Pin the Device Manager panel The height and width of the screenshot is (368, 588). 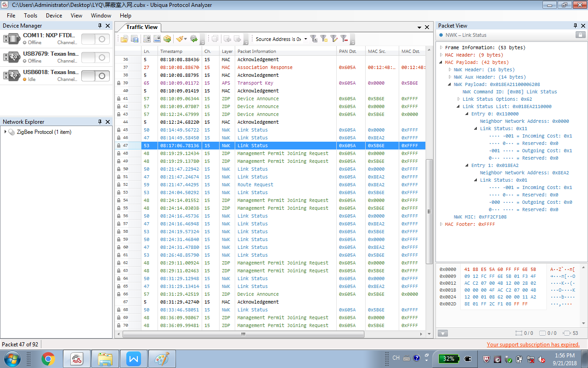(100, 26)
